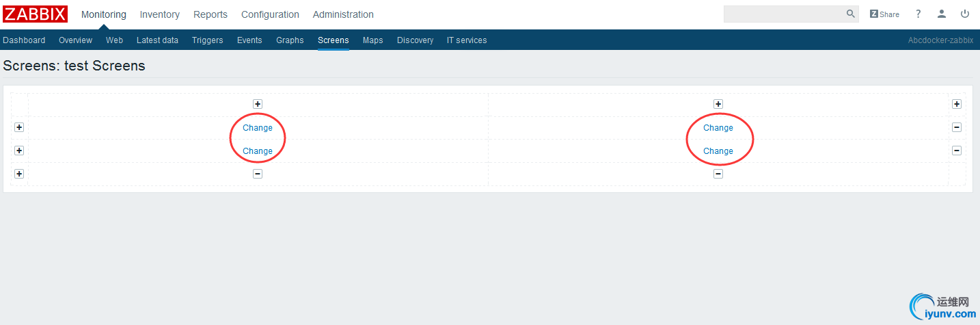Click Change in right column, second row
Image resolution: width=980 pixels, height=325 pixels.
pyautogui.click(x=718, y=151)
